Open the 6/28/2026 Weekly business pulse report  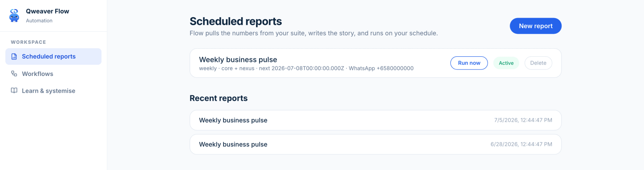[376, 144]
